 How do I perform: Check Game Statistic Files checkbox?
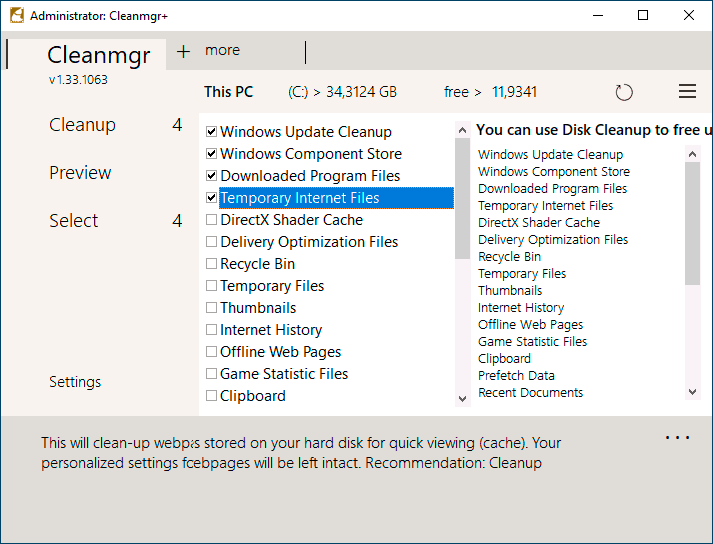(211, 373)
